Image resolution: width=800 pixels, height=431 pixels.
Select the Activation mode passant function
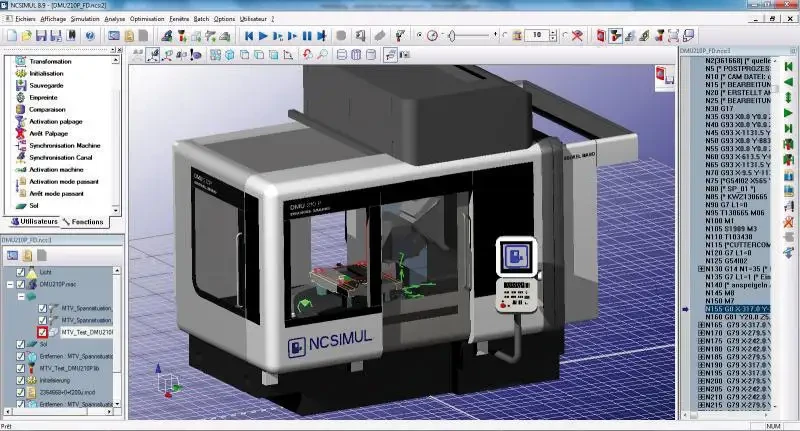pos(64,182)
